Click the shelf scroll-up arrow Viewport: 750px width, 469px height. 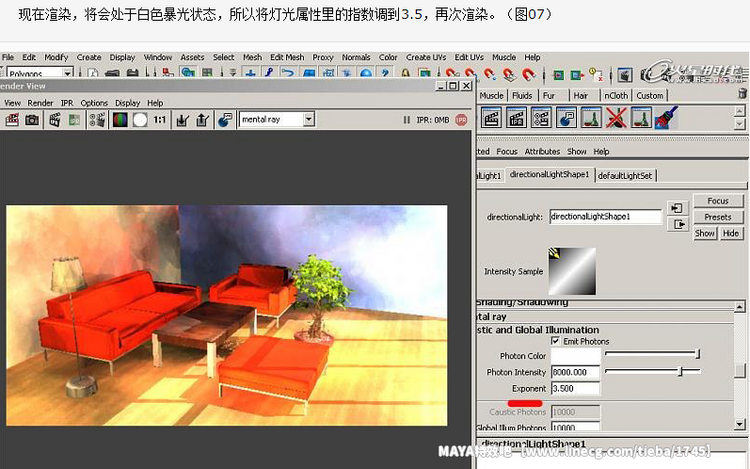click(739, 111)
